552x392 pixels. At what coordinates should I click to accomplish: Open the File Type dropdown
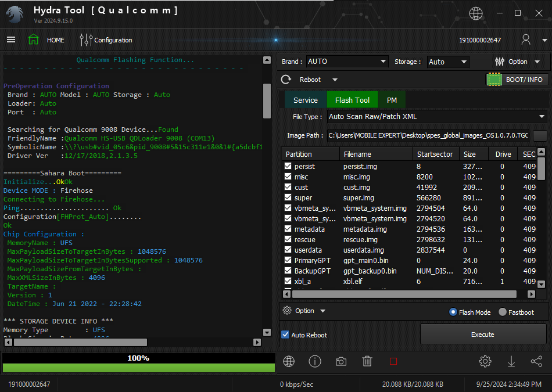coord(437,117)
